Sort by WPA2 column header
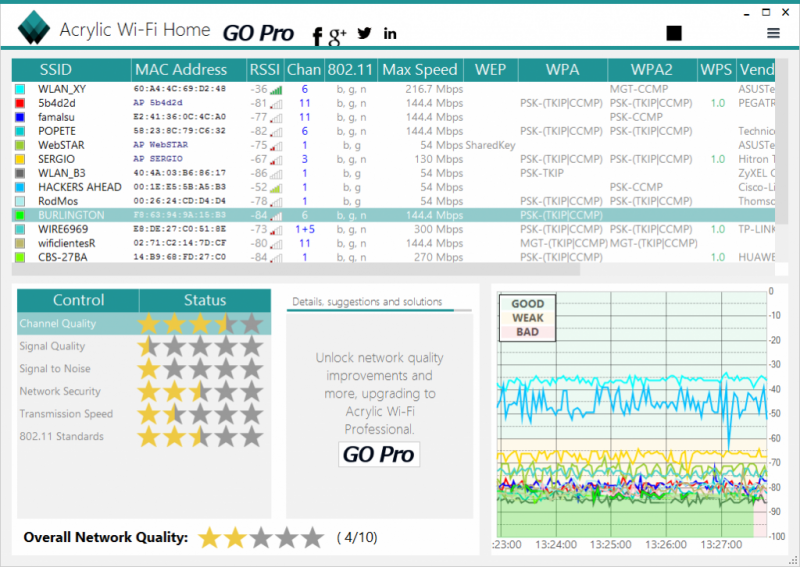Image resolution: width=800 pixels, height=567 pixels. click(652, 70)
